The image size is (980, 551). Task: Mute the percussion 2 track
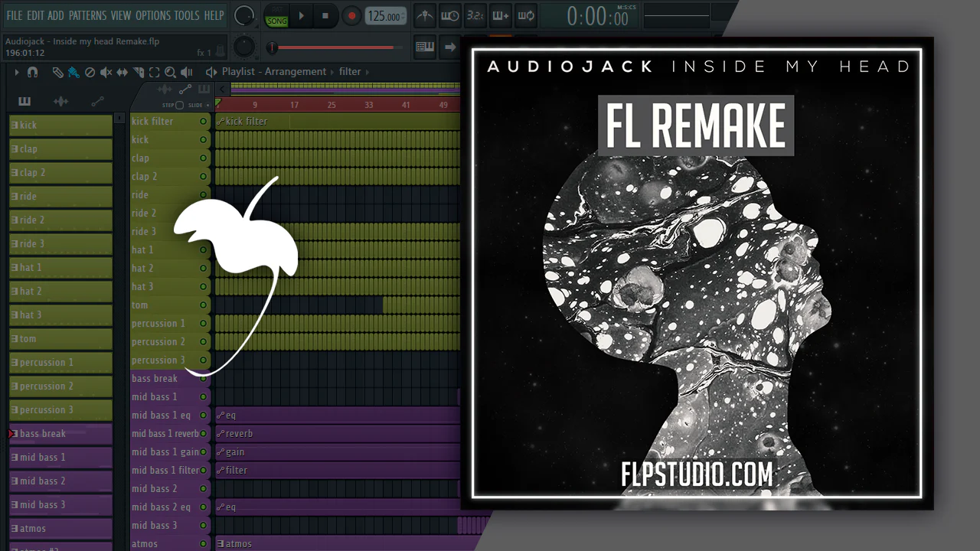tap(203, 341)
